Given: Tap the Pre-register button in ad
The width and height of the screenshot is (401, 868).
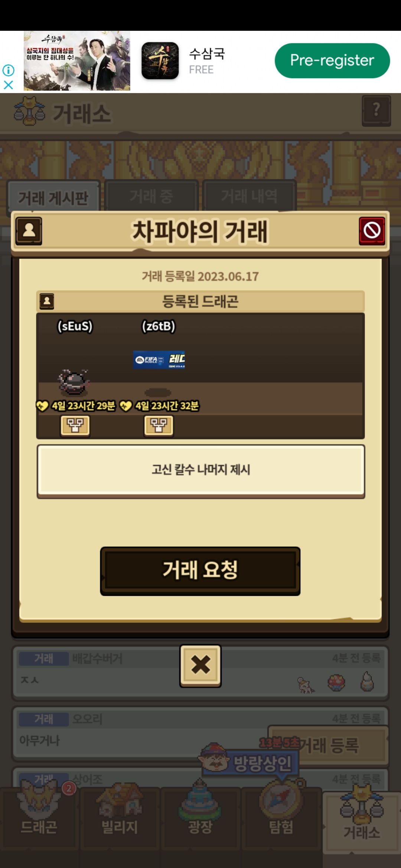Looking at the screenshot, I should [x=332, y=60].
